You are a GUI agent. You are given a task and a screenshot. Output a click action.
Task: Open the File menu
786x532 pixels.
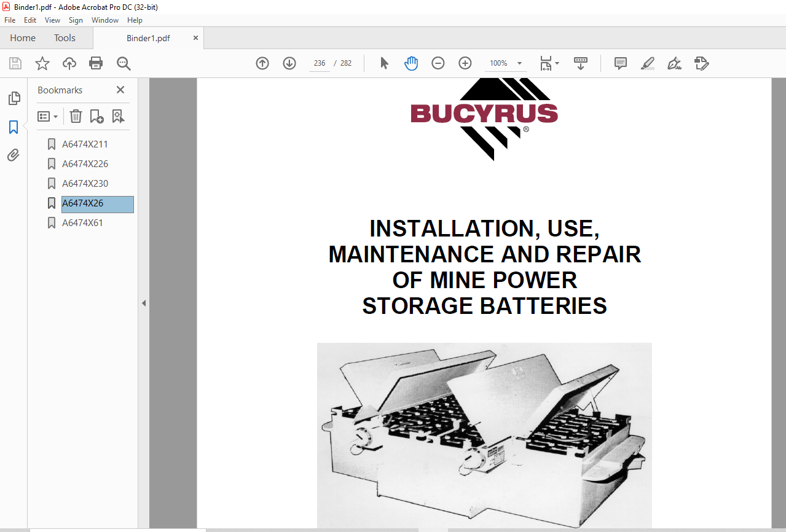[x=10, y=20]
